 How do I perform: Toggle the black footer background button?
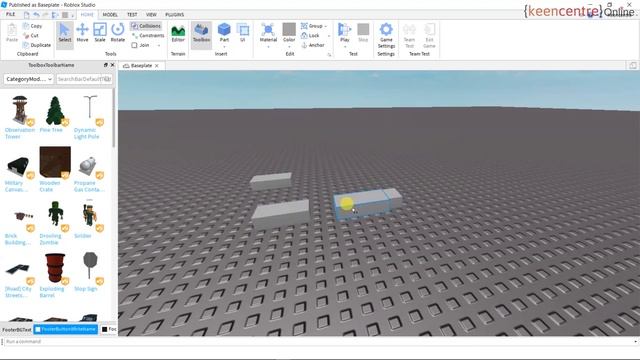pyautogui.click(x=109, y=329)
